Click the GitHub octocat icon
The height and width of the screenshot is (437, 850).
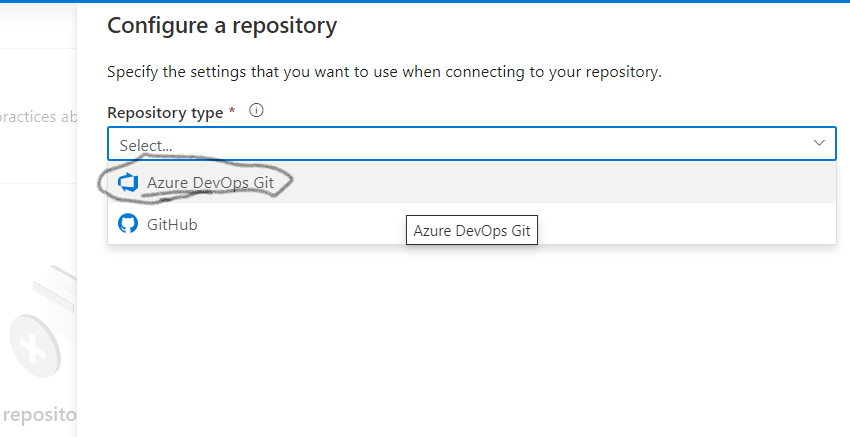point(128,224)
